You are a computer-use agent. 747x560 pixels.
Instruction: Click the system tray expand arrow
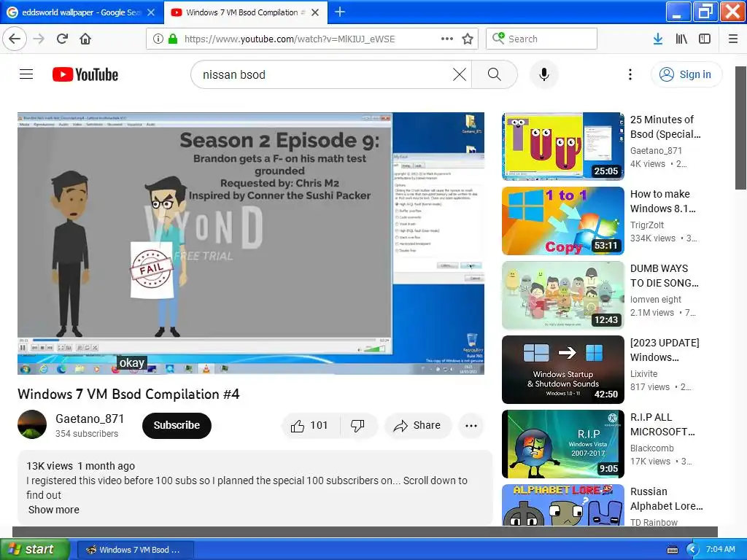tap(692, 550)
